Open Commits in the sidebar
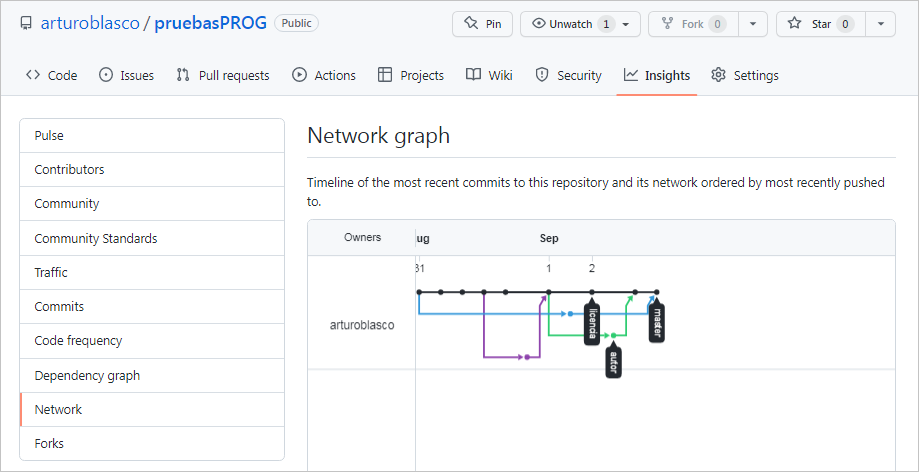Viewport: 919px width, 472px height. point(152,306)
